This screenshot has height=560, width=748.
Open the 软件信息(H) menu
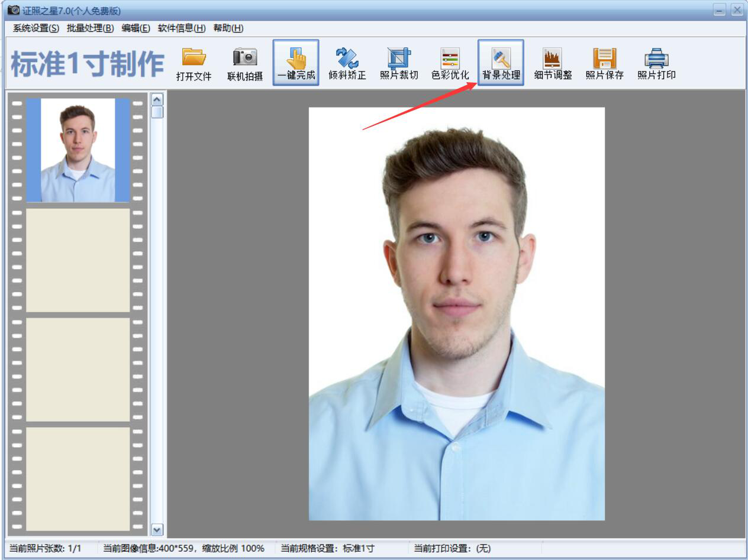181,28
